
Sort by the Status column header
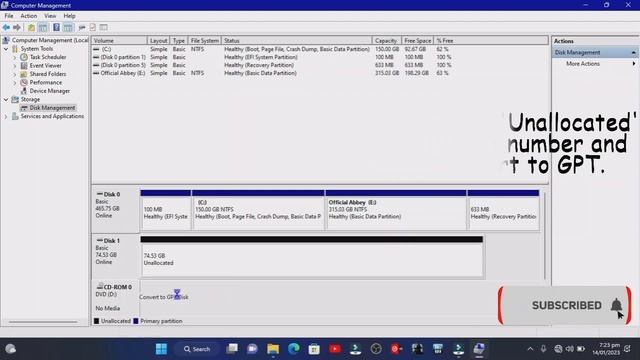297,41
